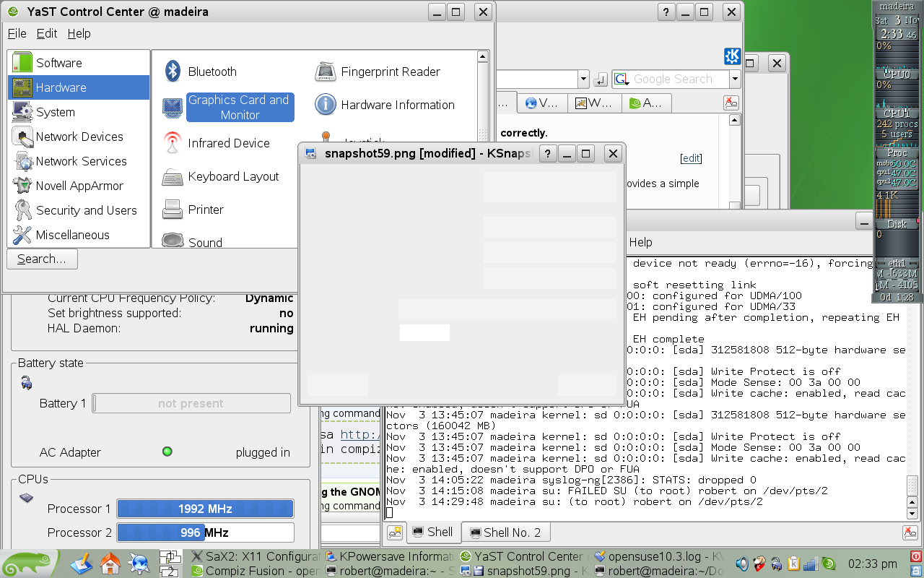The width and height of the screenshot is (924, 578).
Task: Switch to opensuse10.3.log taskbar entry
Action: 659,556
